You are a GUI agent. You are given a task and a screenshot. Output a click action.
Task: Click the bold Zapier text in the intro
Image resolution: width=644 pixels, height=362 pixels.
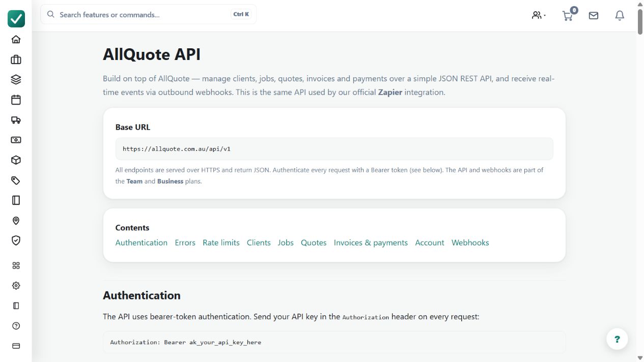[390, 92]
